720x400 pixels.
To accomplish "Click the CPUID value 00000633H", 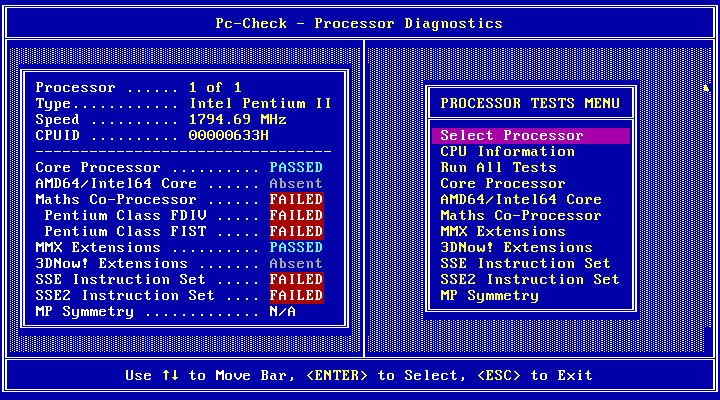I will 229,136.
